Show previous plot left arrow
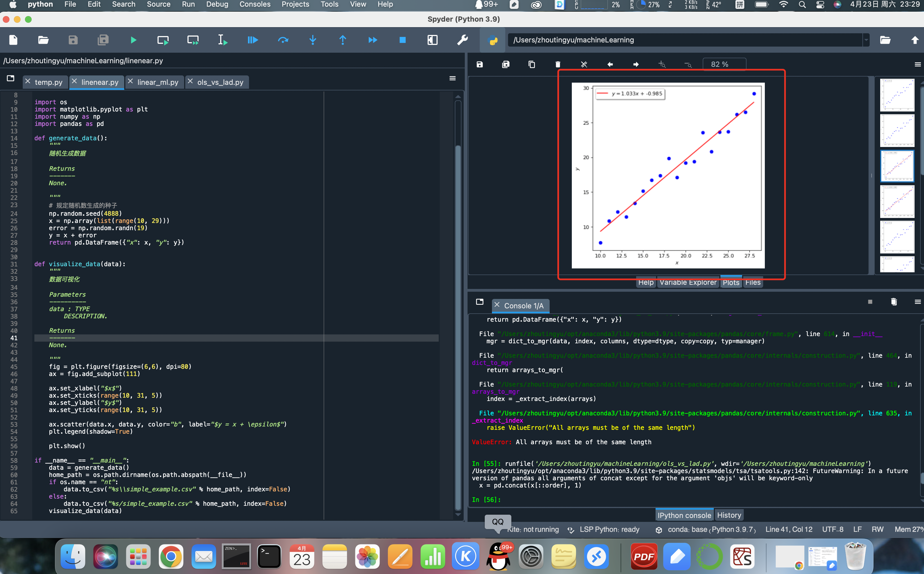Viewport: 924px width, 574px height. 610,65
